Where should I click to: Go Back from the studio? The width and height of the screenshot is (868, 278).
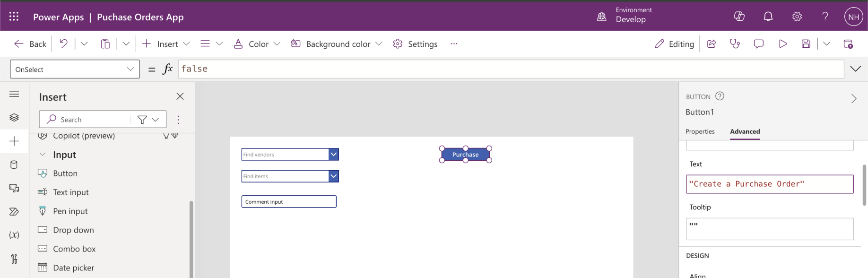[30, 44]
